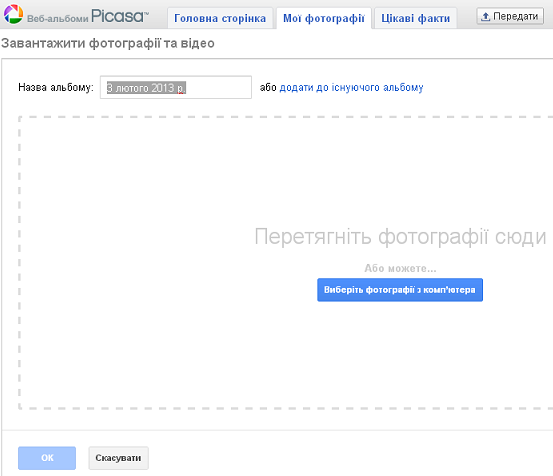
Task: Confirm with the OK button
Action: [47, 458]
